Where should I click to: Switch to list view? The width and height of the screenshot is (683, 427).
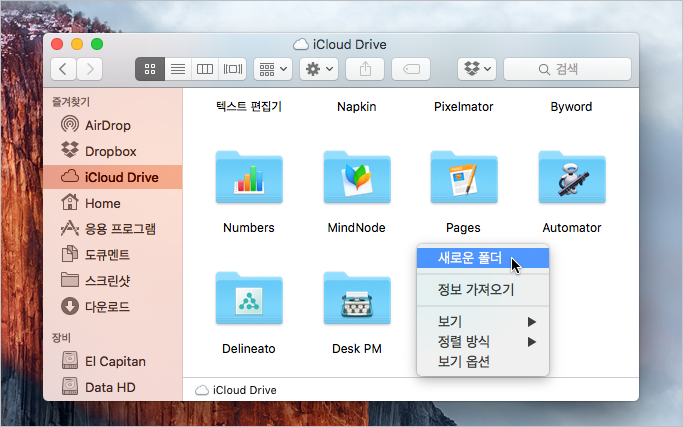click(x=178, y=69)
